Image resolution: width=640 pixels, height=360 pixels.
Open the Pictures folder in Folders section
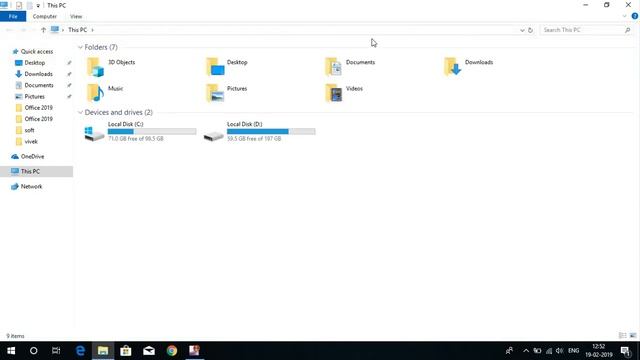(x=215, y=93)
